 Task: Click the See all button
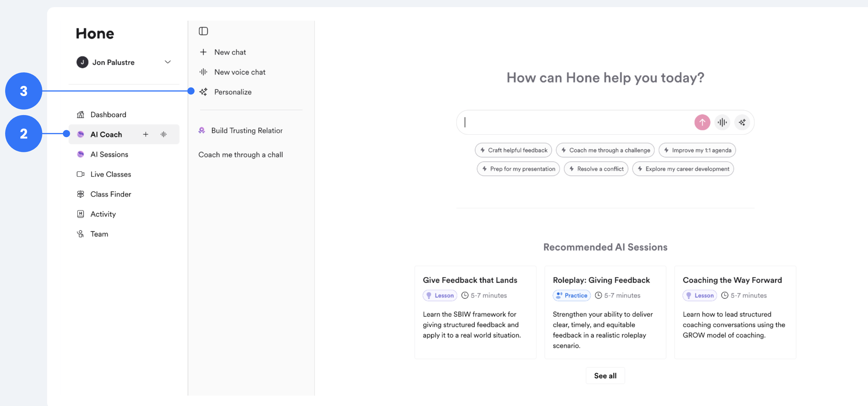pyautogui.click(x=605, y=376)
